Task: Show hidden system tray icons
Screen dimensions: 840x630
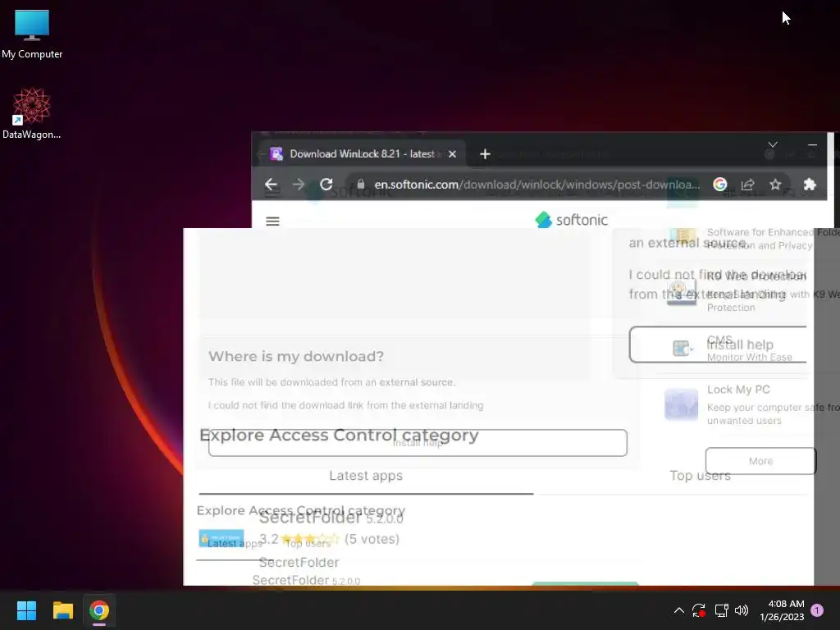Action: [678, 610]
